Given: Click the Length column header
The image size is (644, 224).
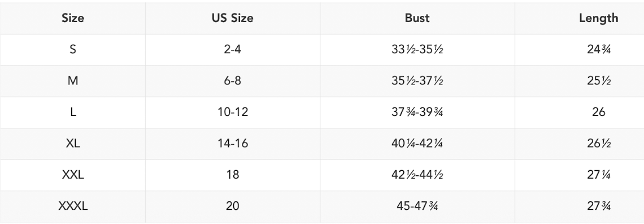Looking at the screenshot, I should click(598, 18).
